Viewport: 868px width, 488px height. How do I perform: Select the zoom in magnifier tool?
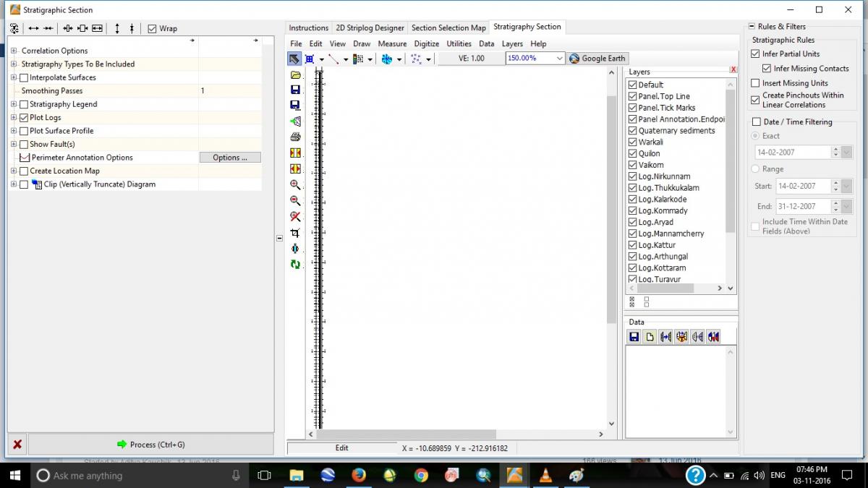295,185
